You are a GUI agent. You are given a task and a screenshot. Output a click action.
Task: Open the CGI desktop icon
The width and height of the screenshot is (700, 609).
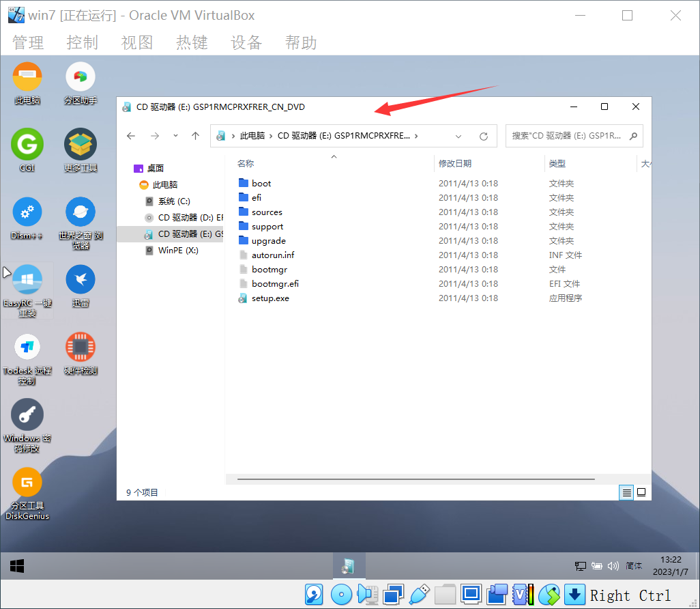[27, 150]
